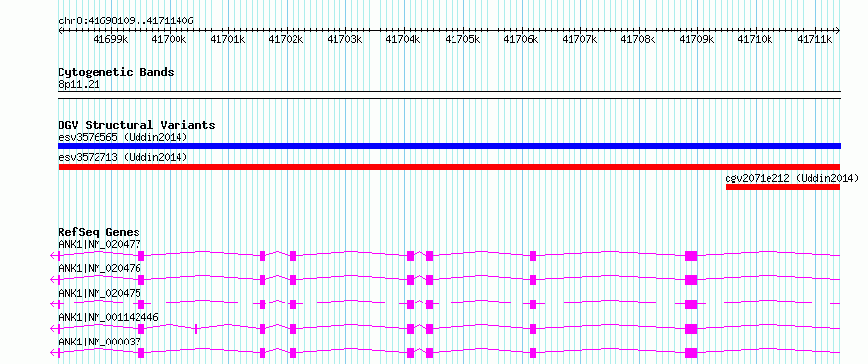Viewport: 868px width, 364px height.
Task: Select the esv3576565 (Uddin2014) label
Action: (x=123, y=137)
